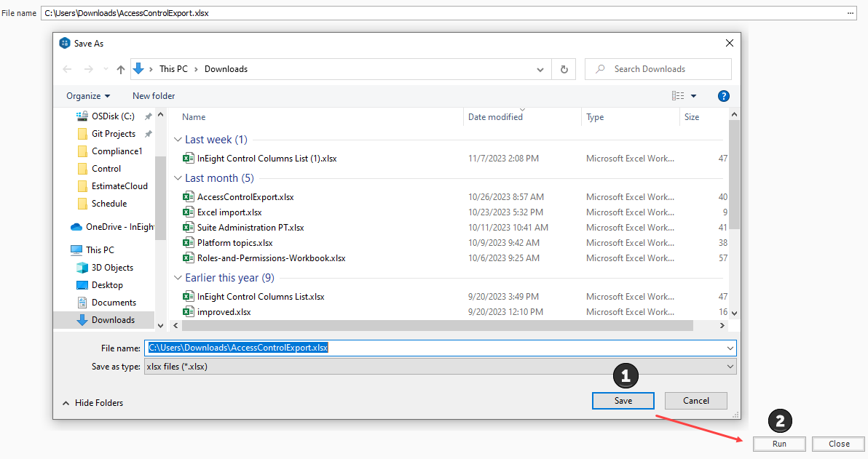Click New folder in the toolbar
The height and width of the screenshot is (459, 868).
pos(154,96)
